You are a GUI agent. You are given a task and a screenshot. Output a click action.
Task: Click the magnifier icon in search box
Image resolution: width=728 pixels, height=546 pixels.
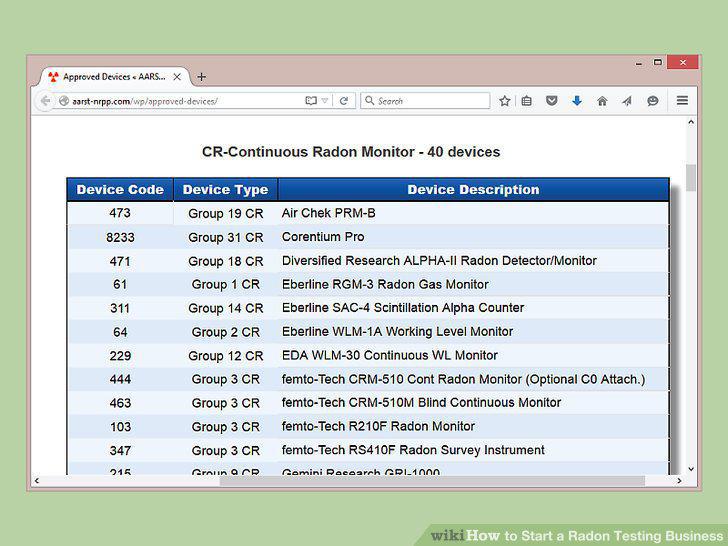pos(370,100)
